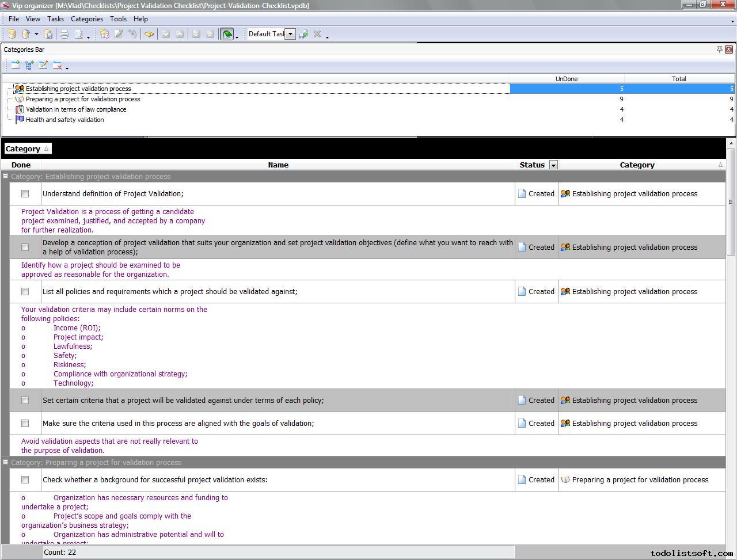Print the checklist using the printer icon
The width and height of the screenshot is (737, 560).
(63, 33)
